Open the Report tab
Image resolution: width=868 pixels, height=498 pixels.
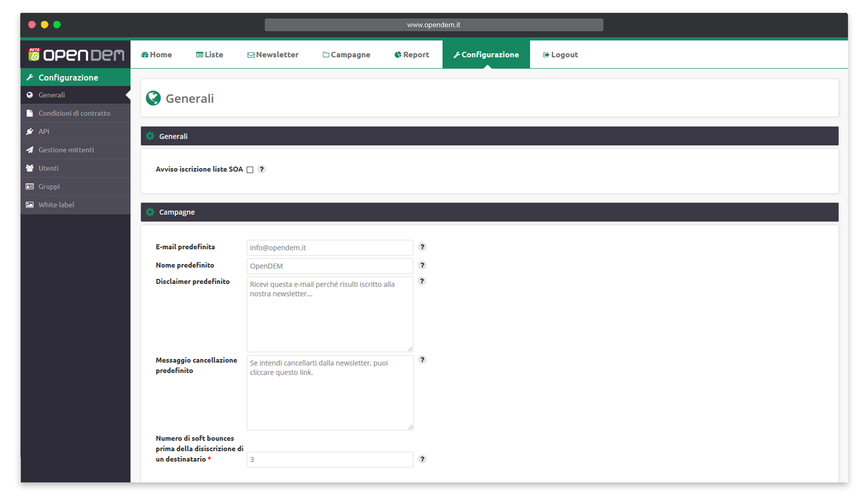click(x=411, y=55)
